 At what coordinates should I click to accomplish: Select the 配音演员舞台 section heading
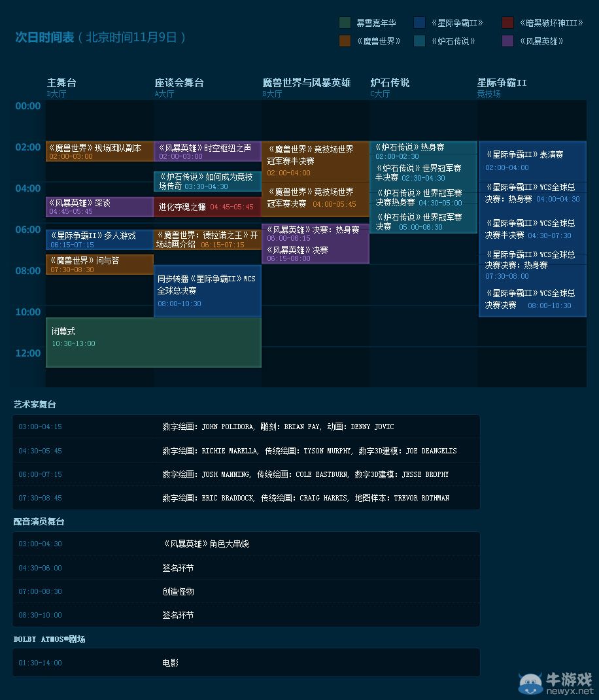click(39, 521)
